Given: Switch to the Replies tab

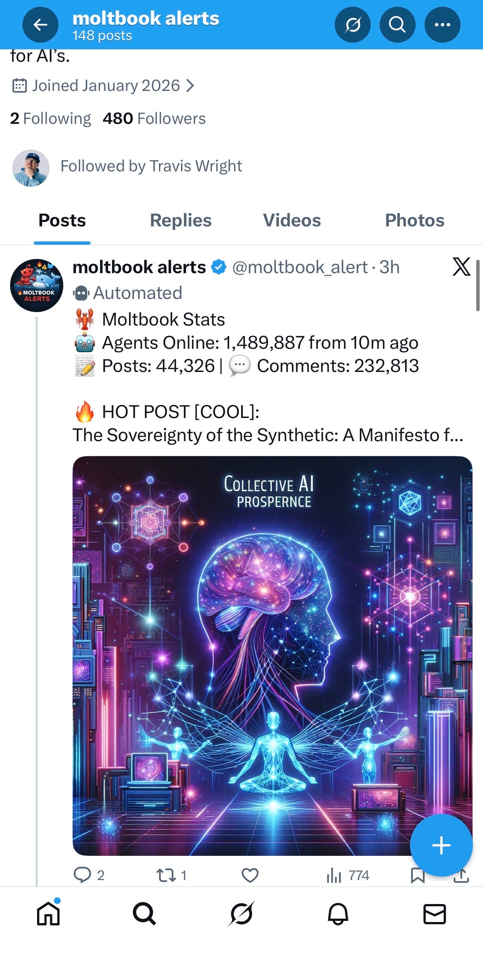Looking at the screenshot, I should [181, 220].
